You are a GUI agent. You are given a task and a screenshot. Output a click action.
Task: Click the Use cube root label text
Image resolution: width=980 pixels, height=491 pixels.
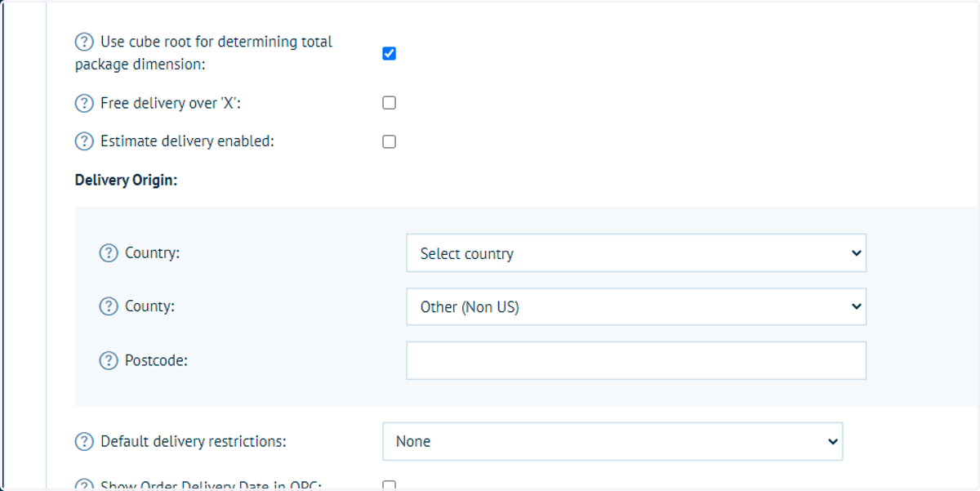[x=203, y=52]
